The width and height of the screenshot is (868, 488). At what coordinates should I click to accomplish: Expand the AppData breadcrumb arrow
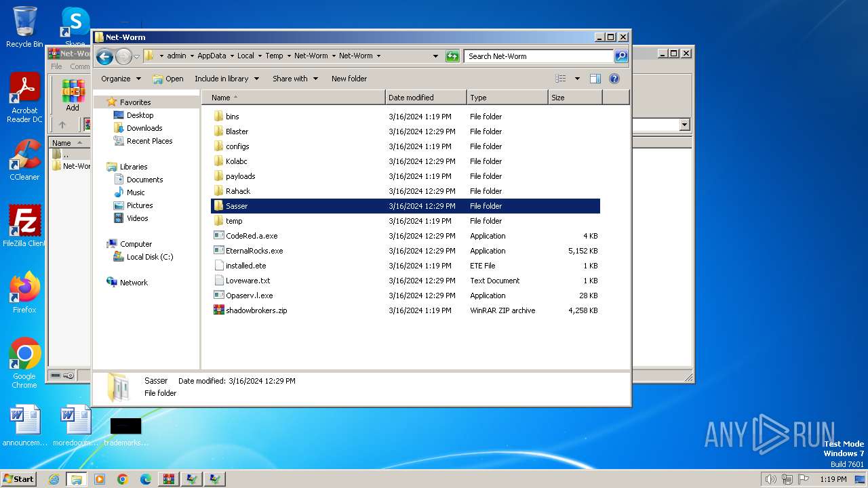231,56
